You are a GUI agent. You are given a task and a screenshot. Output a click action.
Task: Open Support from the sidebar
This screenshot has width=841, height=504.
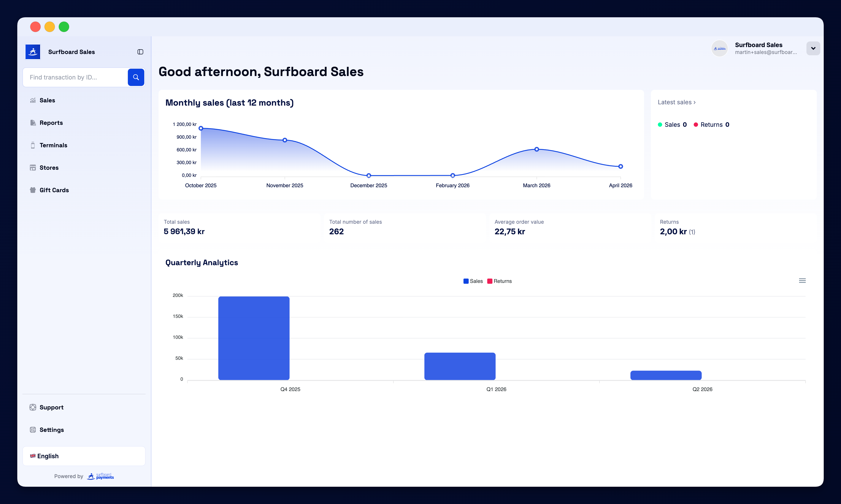pyautogui.click(x=51, y=407)
